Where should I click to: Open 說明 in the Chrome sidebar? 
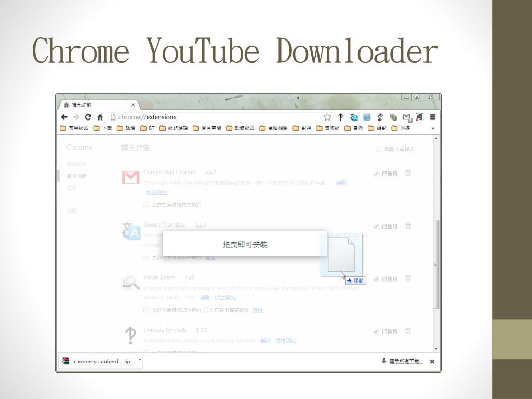pyautogui.click(x=72, y=211)
